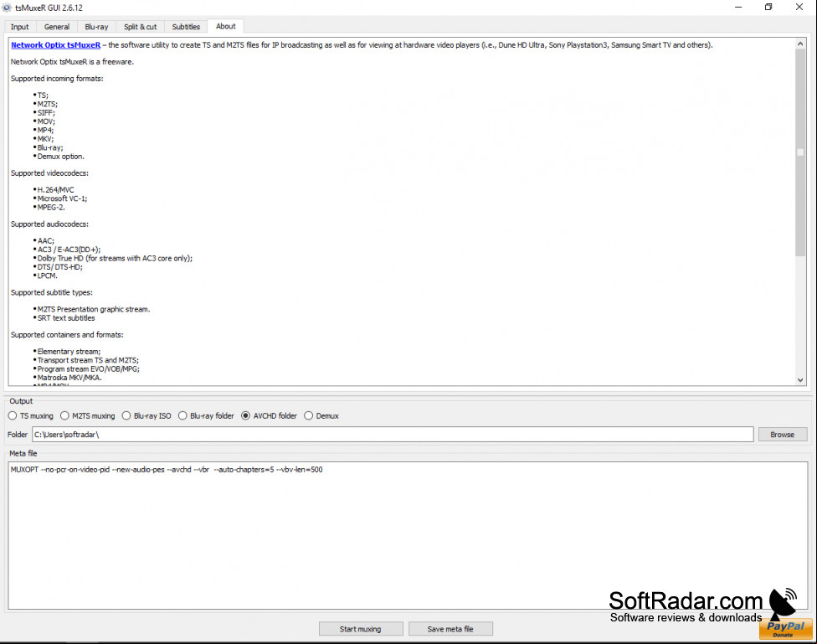817x644 pixels.
Task: Open the Input tab
Action: (20, 27)
